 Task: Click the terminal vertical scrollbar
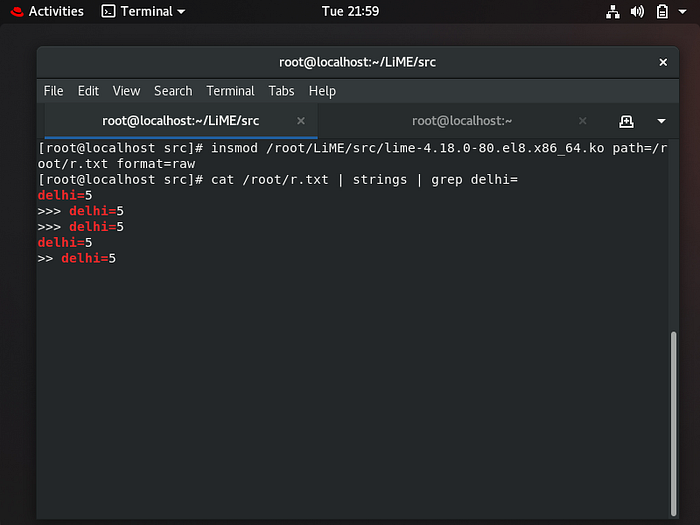click(673, 423)
